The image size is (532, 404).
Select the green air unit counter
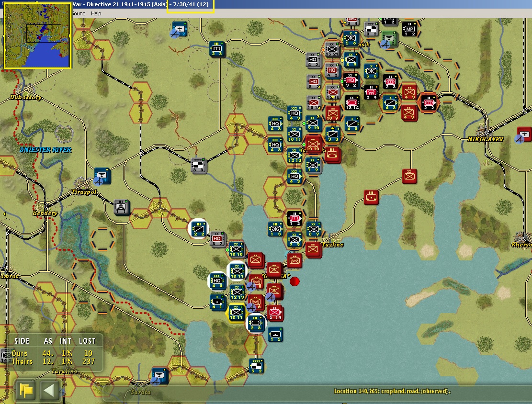[x=389, y=38]
